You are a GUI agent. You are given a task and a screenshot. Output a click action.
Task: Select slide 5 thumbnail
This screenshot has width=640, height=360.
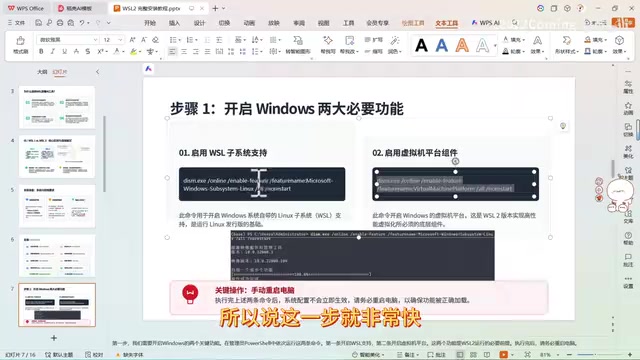(57, 206)
